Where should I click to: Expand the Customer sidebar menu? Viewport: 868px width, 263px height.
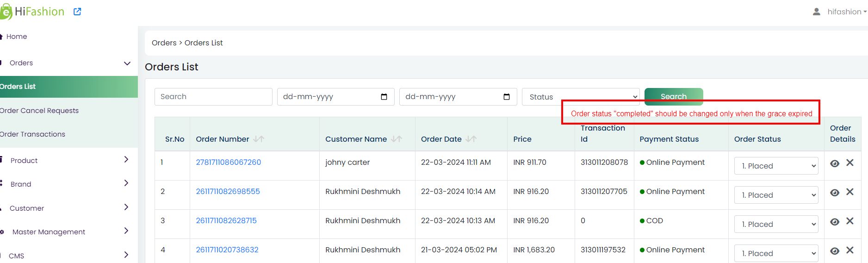point(126,207)
